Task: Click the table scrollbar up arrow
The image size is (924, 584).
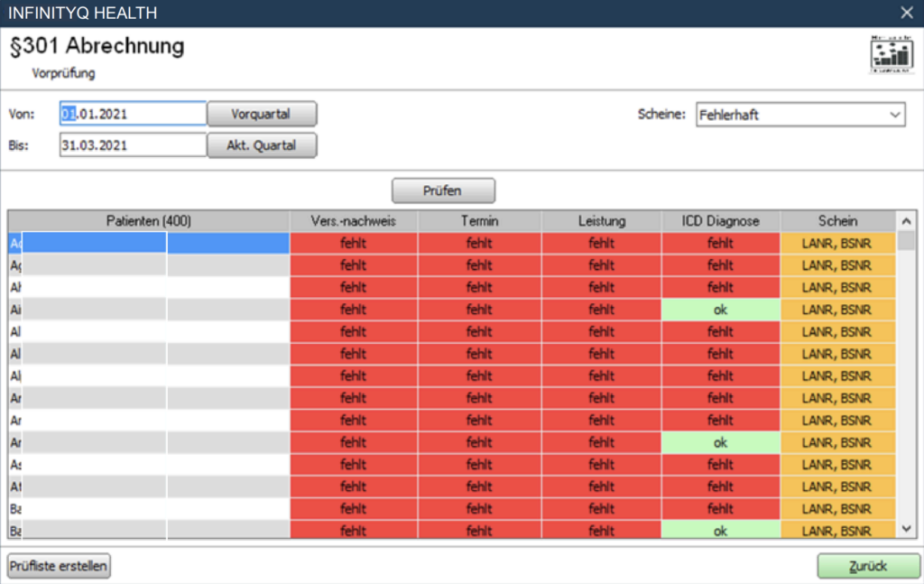Action: coord(906,221)
